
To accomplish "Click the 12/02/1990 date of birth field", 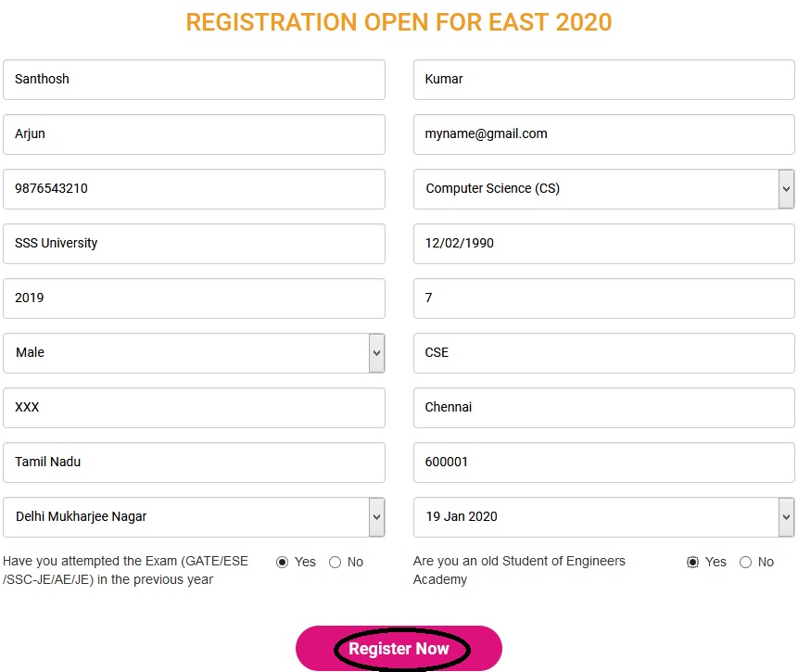I will (x=603, y=244).
